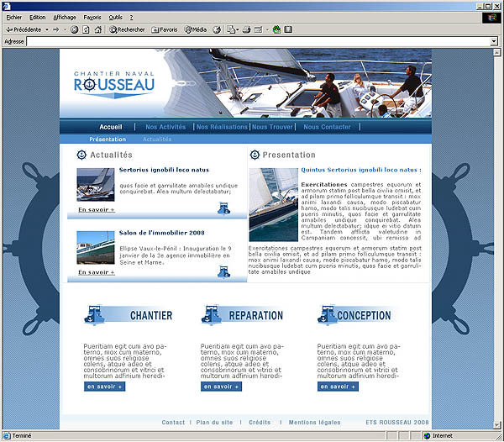This screenshot has height=442, width=504.
Task: Click the mail icon in toolbar
Action: point(232,29)
